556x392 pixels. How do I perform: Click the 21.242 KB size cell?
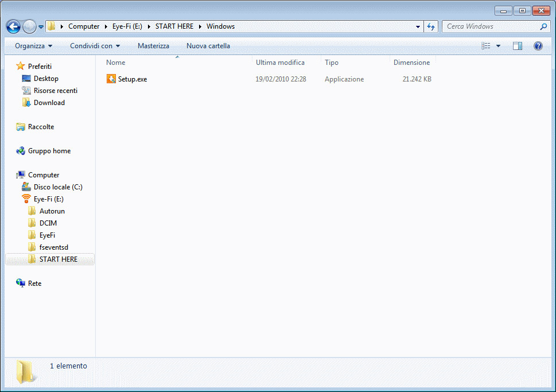click(417, 79)
